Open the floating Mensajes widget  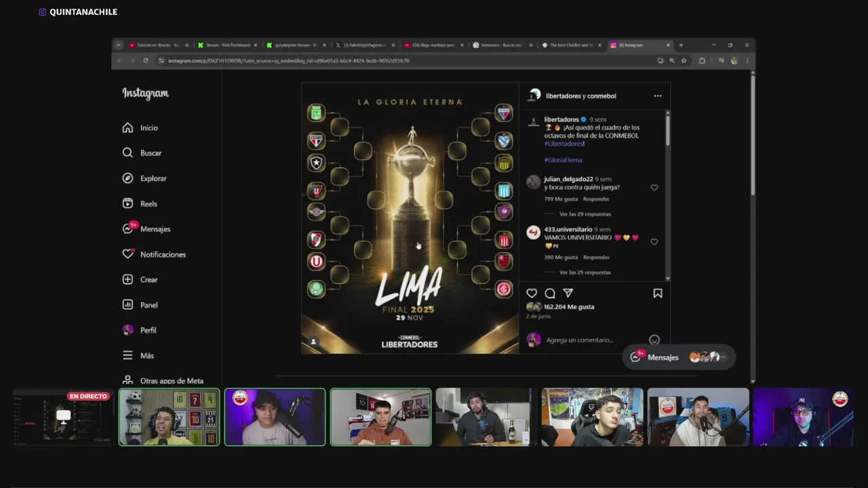[x=679, y=357]
